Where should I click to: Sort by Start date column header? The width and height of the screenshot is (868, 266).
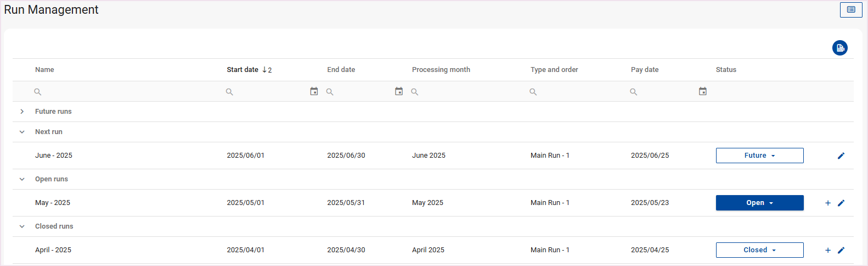(243, 70)
